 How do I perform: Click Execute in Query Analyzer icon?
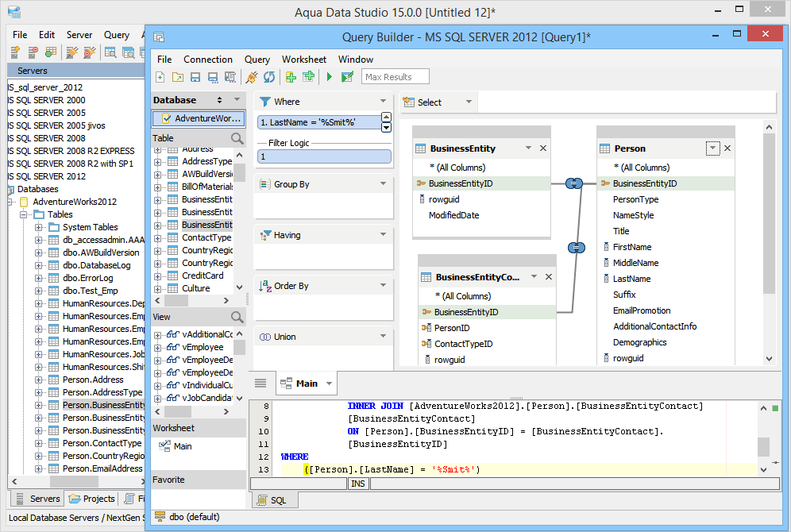[347, 77]
